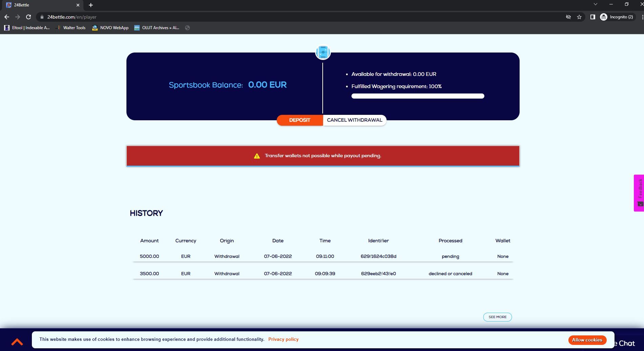Click the 09:11:00 time cell

[325, 256]
